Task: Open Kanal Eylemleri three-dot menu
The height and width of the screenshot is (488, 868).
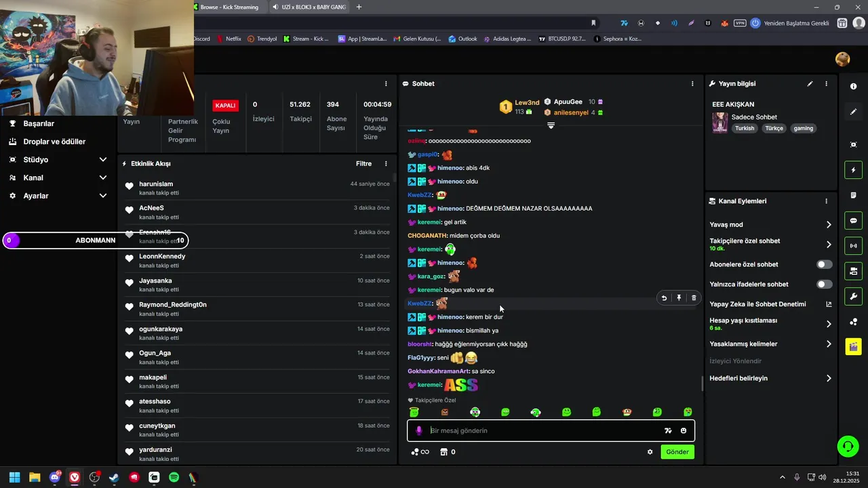Action: tap(826, 201)
